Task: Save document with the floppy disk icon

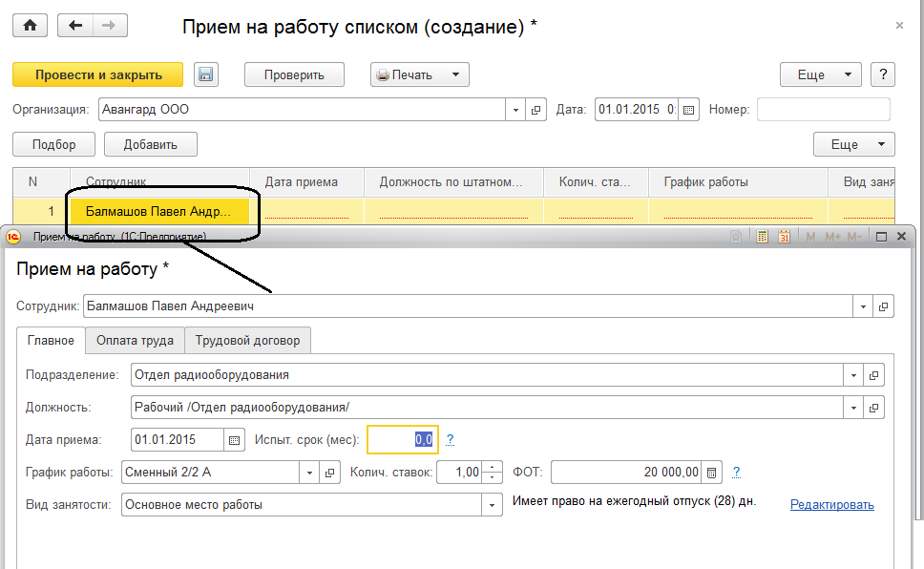Action: click(x=205, y=75)
